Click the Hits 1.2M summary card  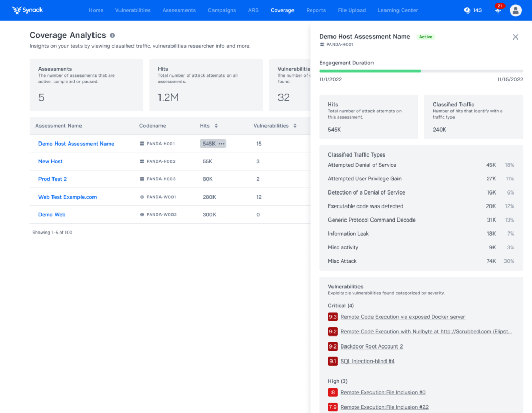click(x=206, y=85)
